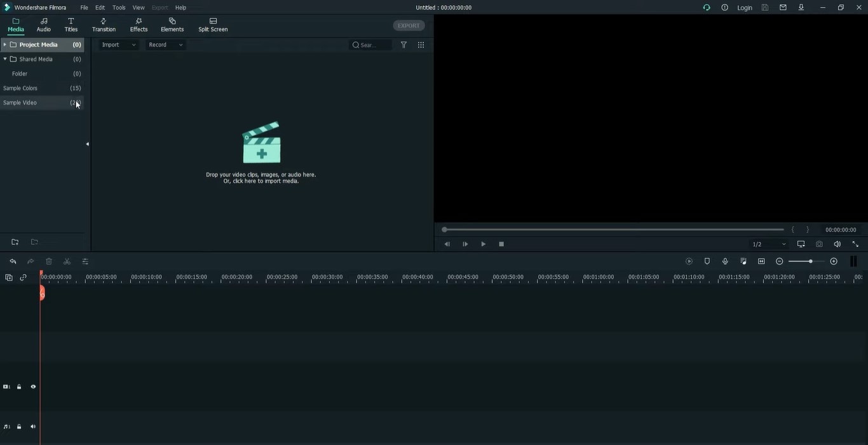This screenshot has width=868, height=445.
Task: Click the redo arrow in the timeline toolbar
Action: [31, 262]
